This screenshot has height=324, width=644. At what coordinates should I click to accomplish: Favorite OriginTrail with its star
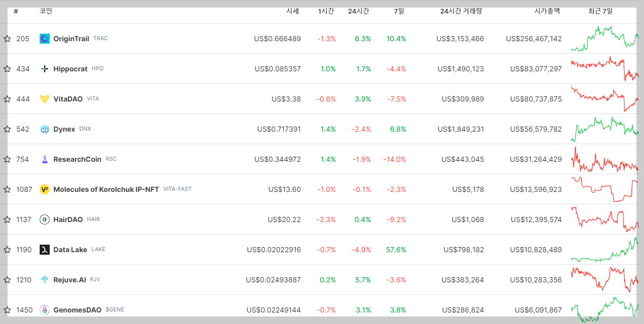(7, 39)
